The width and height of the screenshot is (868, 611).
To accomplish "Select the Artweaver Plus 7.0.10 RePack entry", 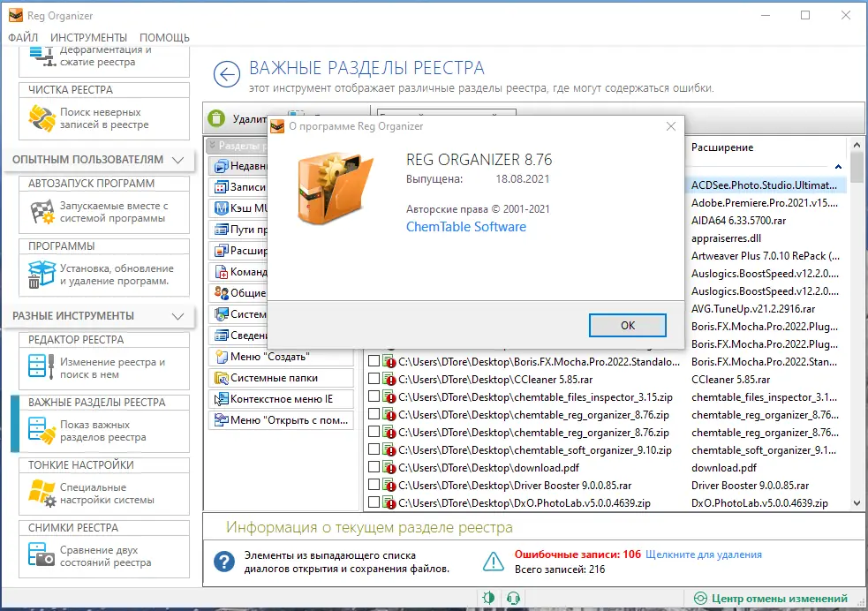I will click(x=765, y=256).
